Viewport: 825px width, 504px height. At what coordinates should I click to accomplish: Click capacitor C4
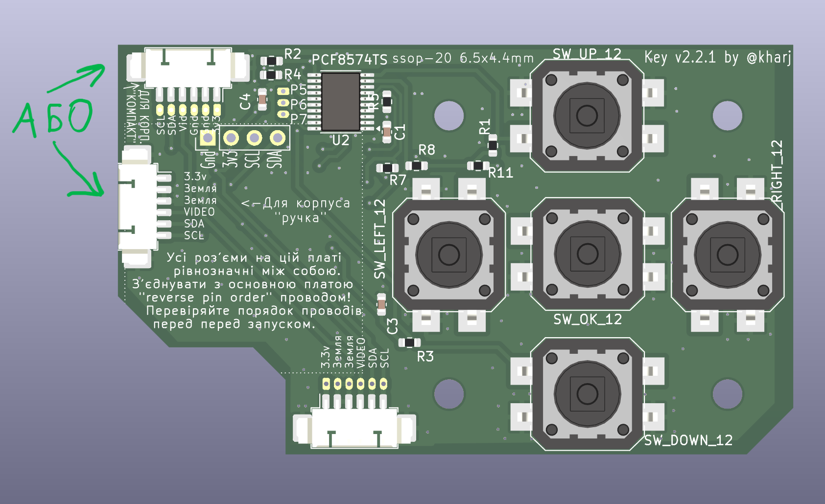(262, 99)
